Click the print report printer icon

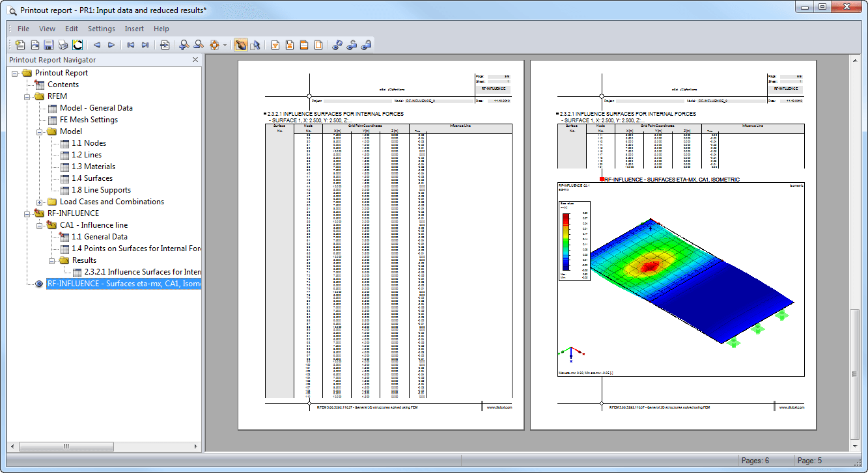[x=63, y=45]
